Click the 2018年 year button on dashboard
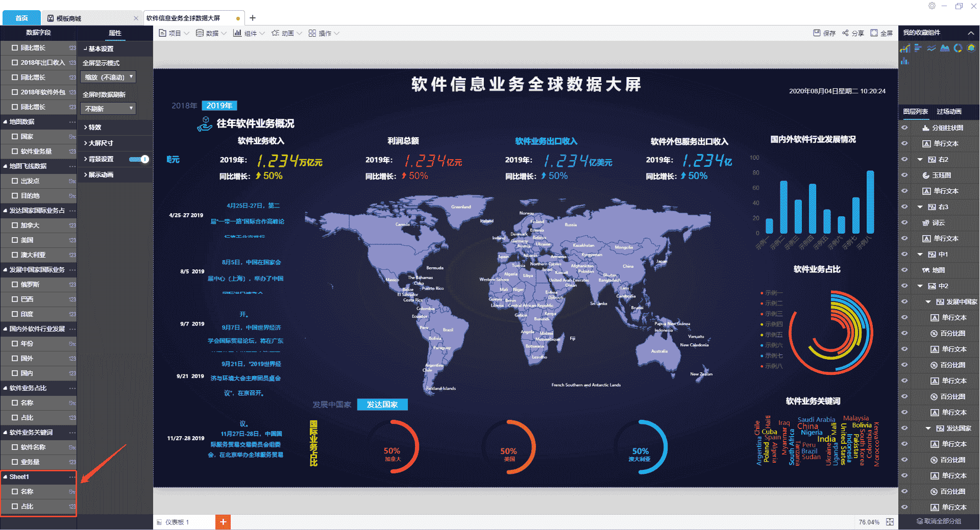Screen dimensions: 980x530 click(184, 106)
